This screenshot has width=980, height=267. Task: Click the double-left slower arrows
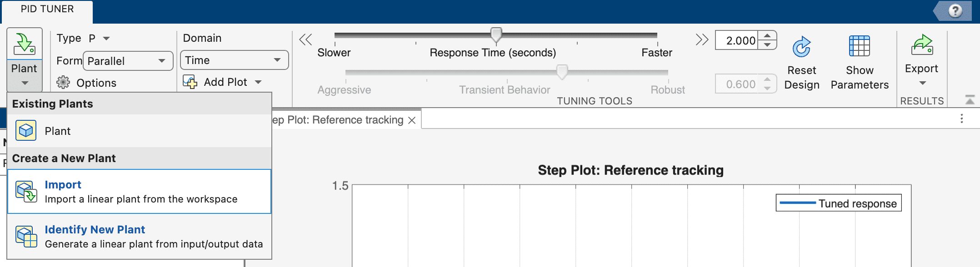305,40
